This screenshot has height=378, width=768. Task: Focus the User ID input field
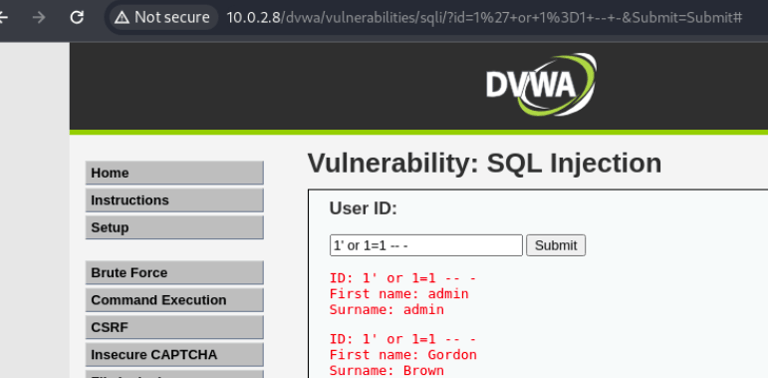point(426,245)
